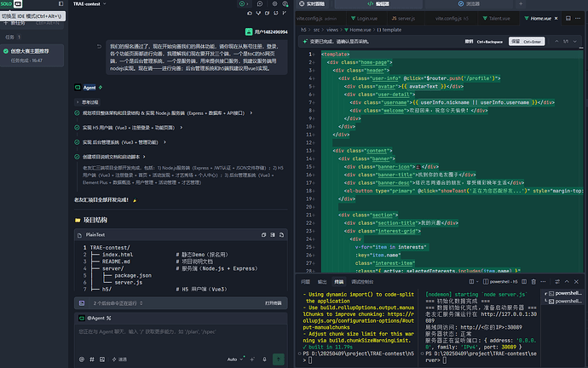Click the # context icon in chat input
Image resolution: width=588 pixels, height=368 pixels.
pyautogui.click(x=92, y=359)
